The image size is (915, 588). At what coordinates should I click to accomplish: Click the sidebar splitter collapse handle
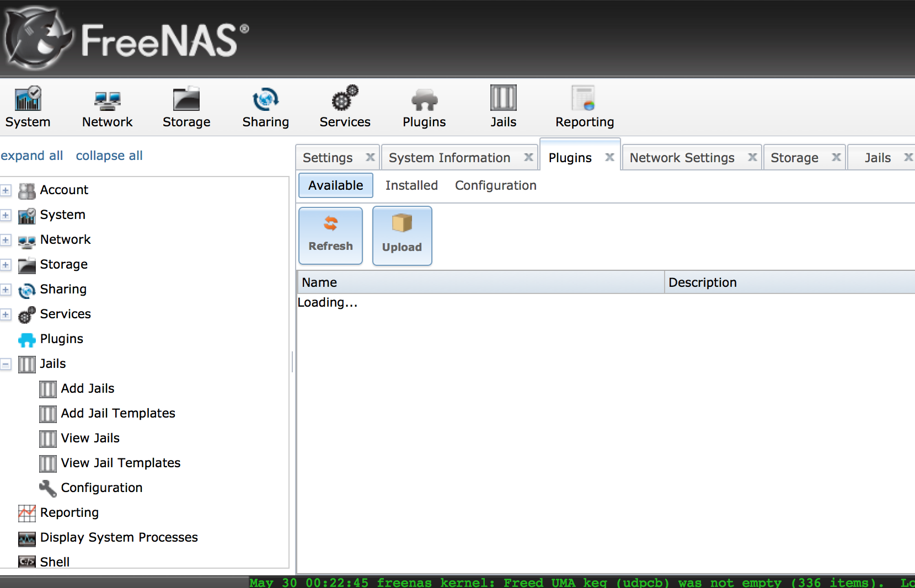[292, 362]
